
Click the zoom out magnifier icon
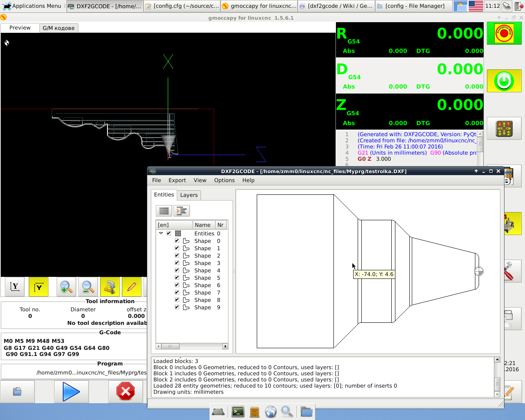88,287
